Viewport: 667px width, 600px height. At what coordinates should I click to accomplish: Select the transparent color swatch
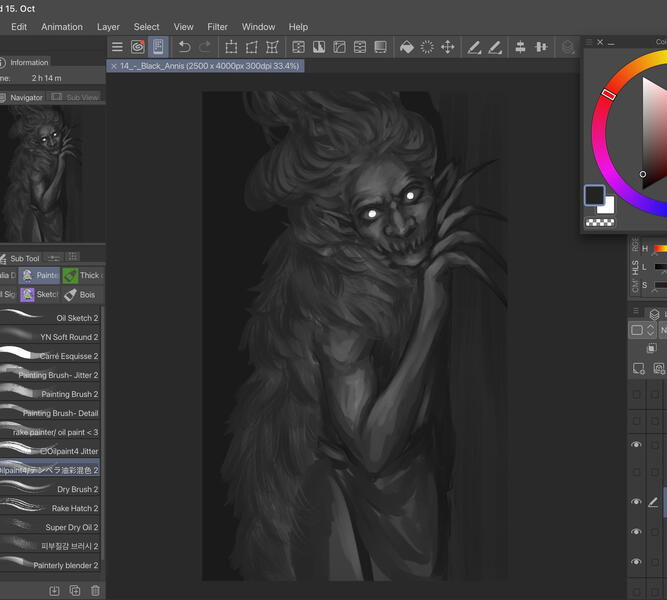pyautogui.click(x=600, y=222)
